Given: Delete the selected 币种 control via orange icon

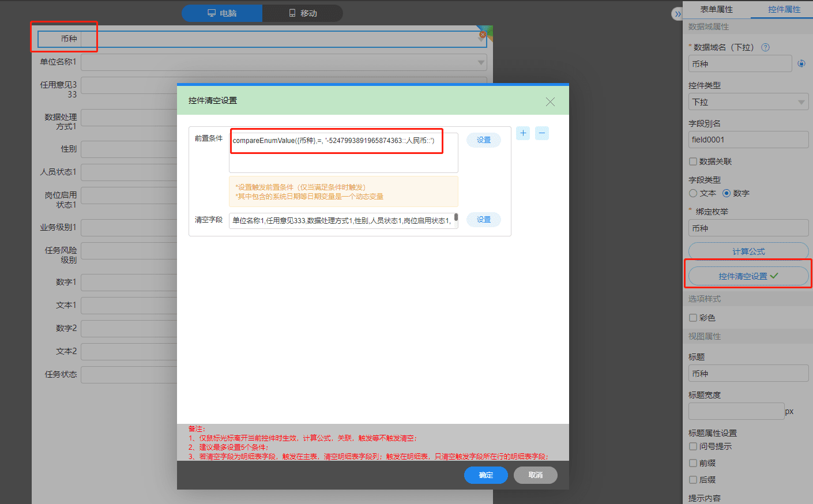Looking at the screenshot, I should click(x=483, y=35).
